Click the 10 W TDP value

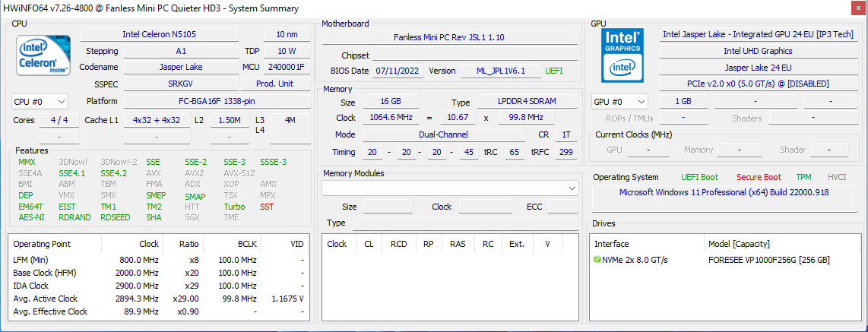287,51
